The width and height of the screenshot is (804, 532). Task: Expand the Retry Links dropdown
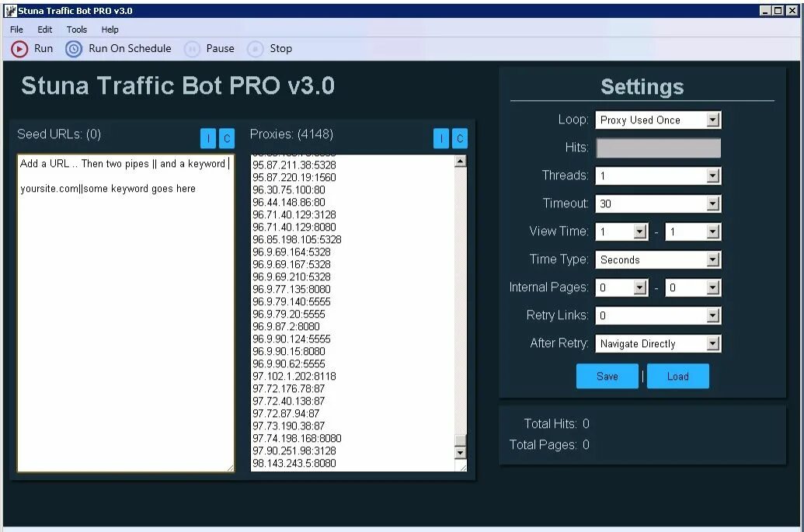(x=713, y=315)
